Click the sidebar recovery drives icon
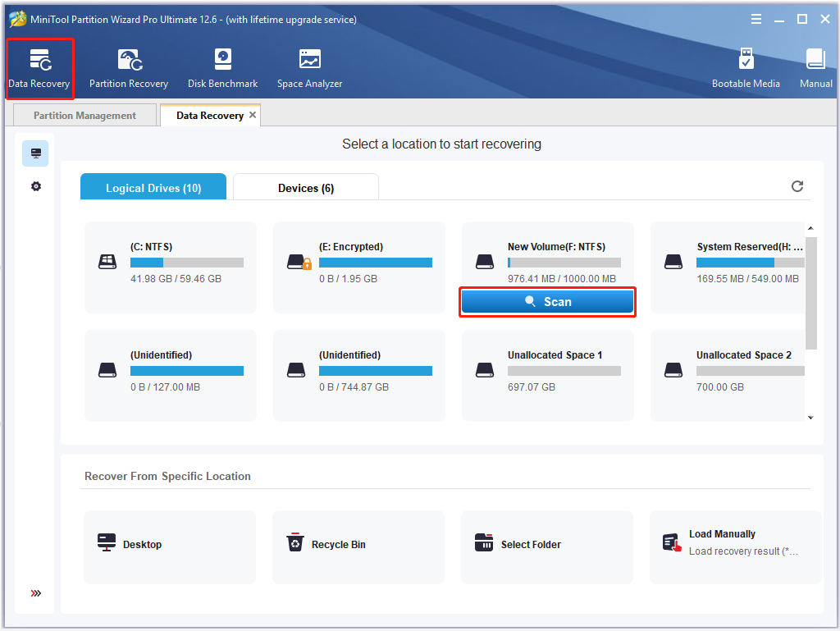The height and width of the screenshot is (631, 840). coord(35,153)
